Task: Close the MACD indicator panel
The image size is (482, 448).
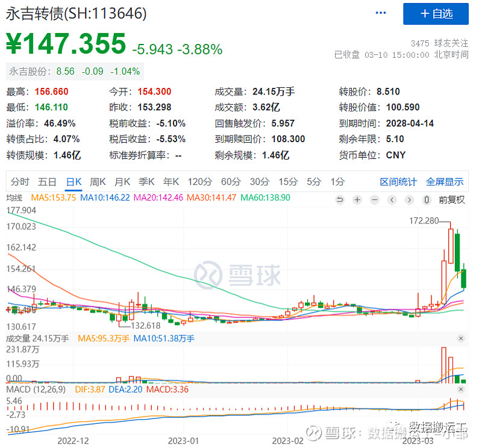Action: click(460, 390)
